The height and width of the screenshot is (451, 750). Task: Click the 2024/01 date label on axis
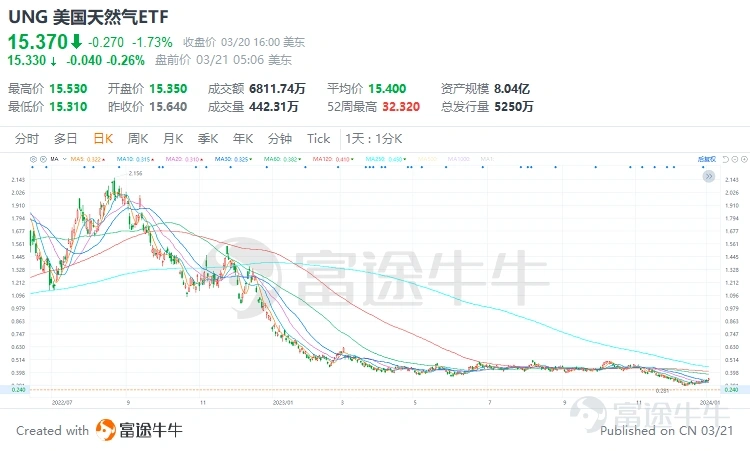pyautogui.click(x=710, y=403)
